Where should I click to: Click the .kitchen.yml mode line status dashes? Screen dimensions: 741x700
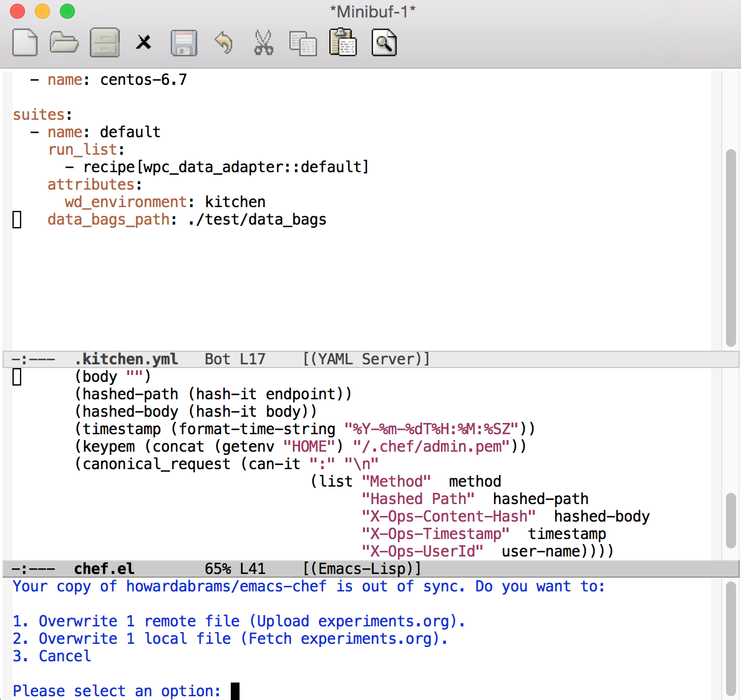tap(33, 359)
